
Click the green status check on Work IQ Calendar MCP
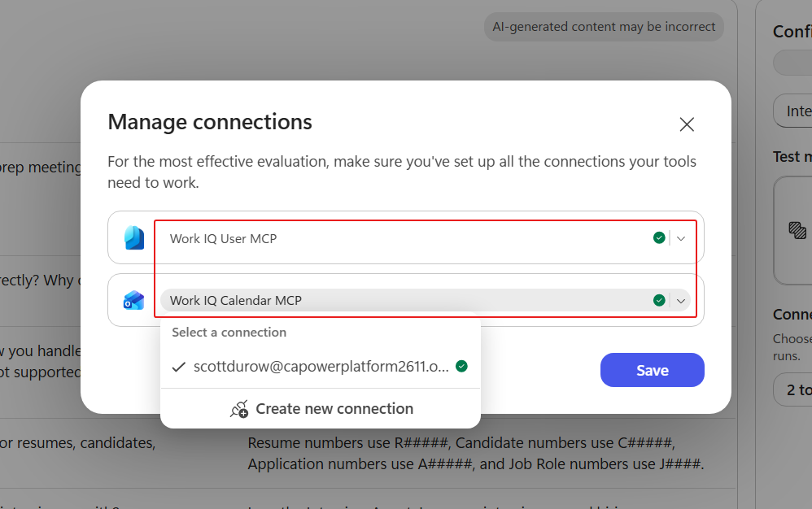pos(659,300)
